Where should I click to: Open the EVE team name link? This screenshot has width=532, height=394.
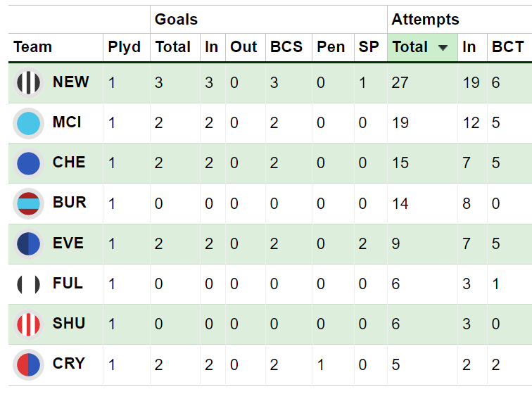[68, 243]
